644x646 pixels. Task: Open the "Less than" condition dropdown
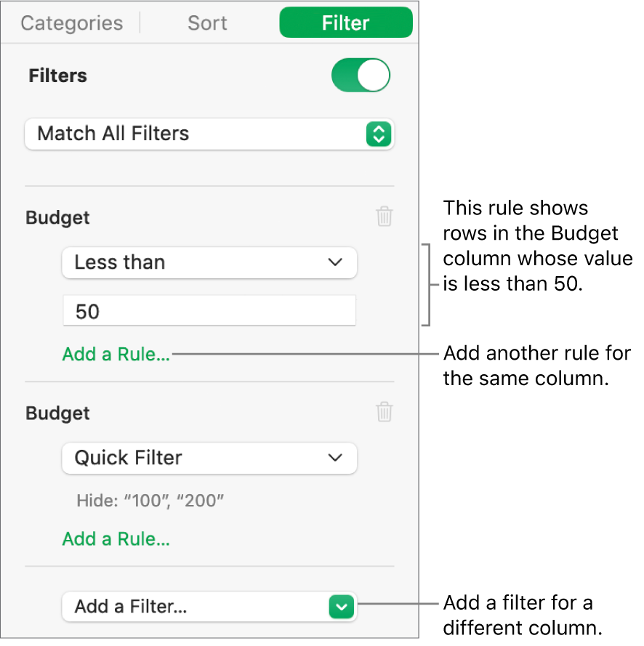click(209, 262)
